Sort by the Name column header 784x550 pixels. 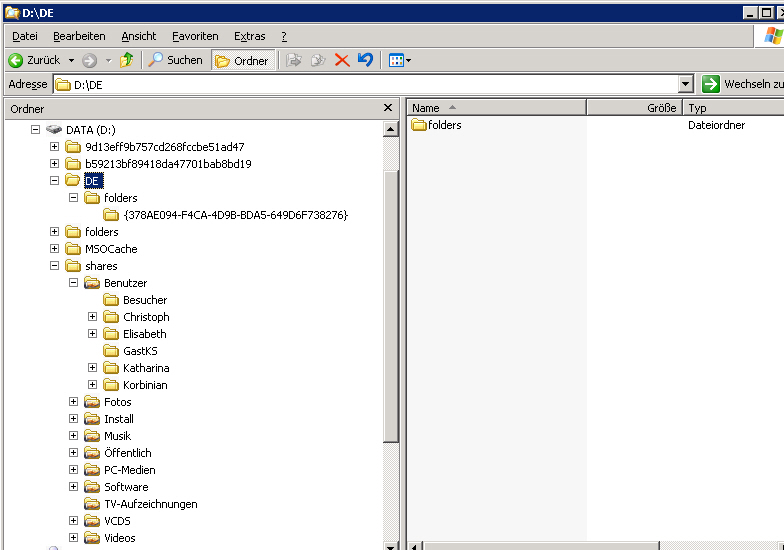(496, 108)
